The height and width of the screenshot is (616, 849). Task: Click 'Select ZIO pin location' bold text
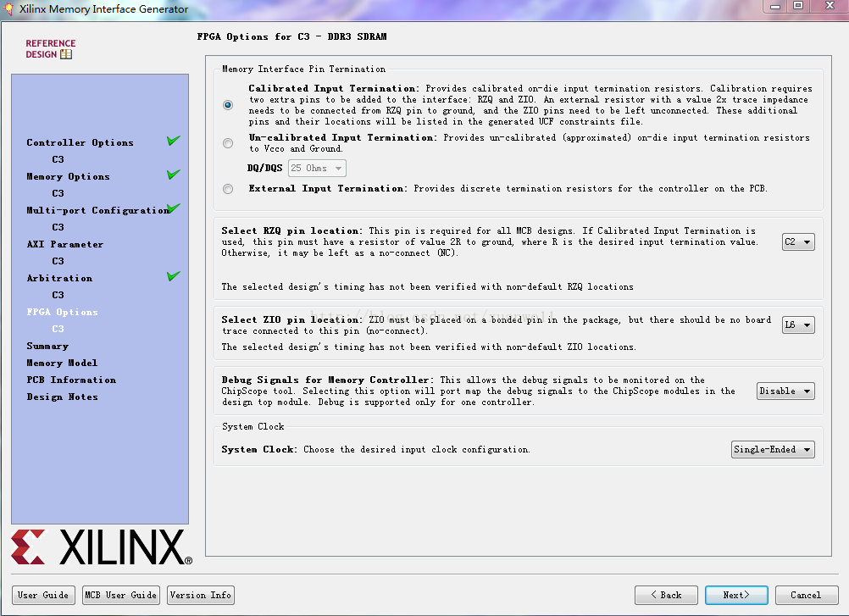click(291, 320)
